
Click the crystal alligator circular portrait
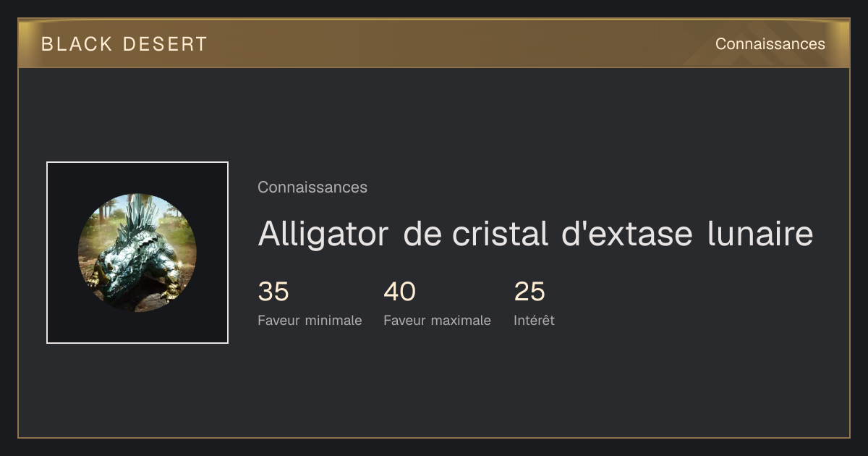point(137,253)
